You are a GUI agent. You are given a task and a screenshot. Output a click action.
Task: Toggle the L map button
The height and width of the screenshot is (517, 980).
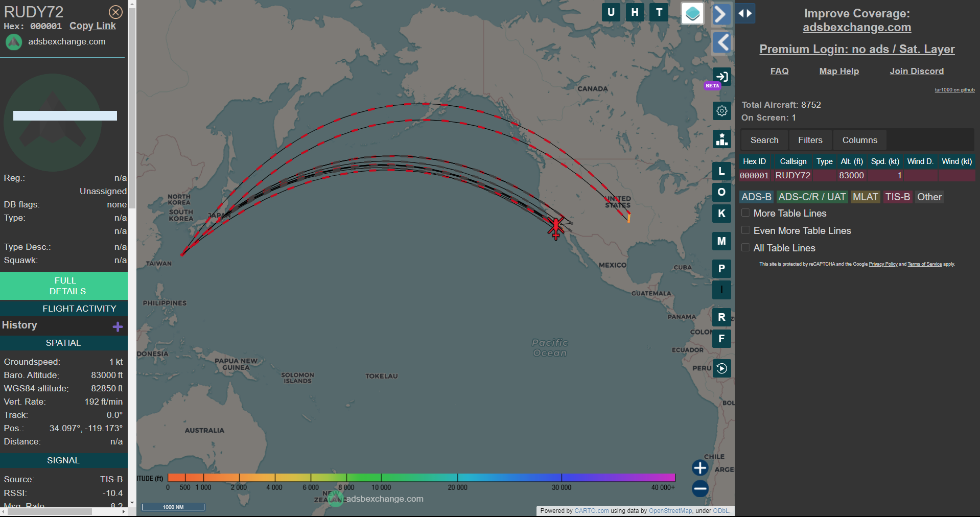[721, 171]
